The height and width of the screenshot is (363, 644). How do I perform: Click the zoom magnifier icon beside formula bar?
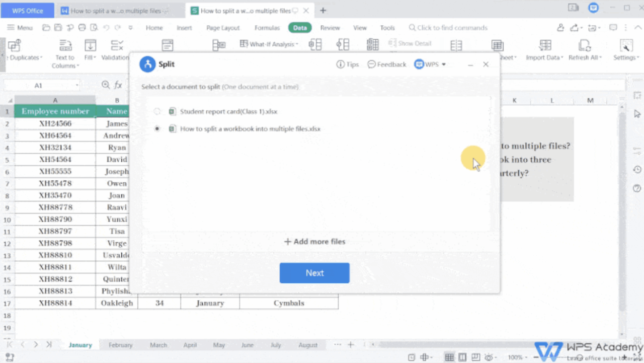(106, 85)
